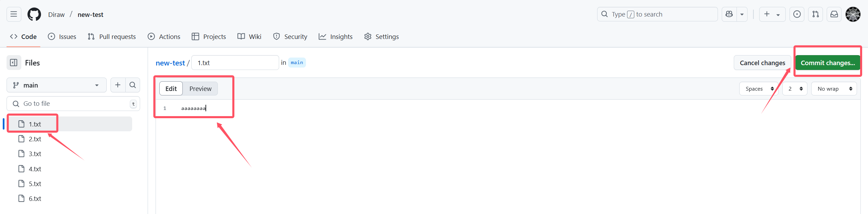
Task: Select the Edit mode toggle
Action: [x=171, y=89]
